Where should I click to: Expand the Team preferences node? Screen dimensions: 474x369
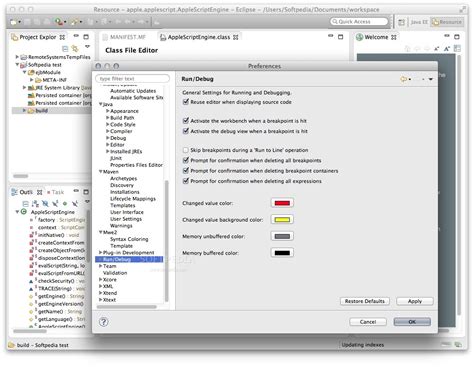(101, 266)
